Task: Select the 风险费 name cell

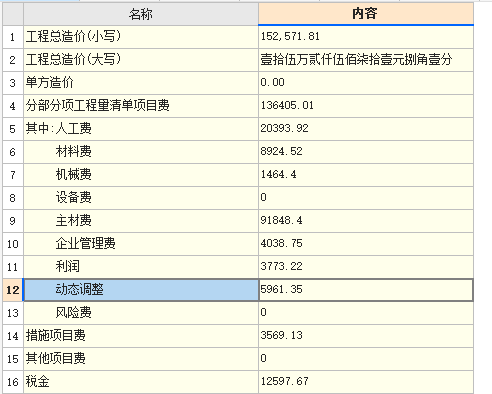Action: click(141, 313)
